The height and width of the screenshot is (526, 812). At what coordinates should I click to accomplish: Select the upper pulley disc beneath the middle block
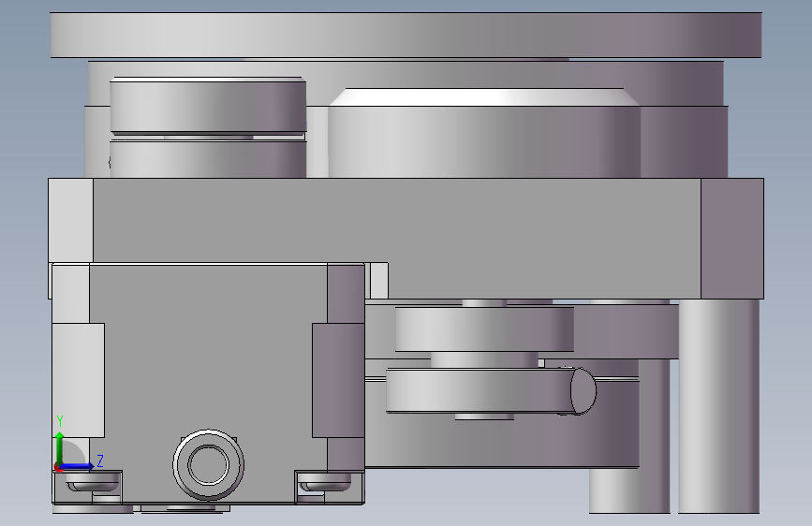click(x=484, y=329)
